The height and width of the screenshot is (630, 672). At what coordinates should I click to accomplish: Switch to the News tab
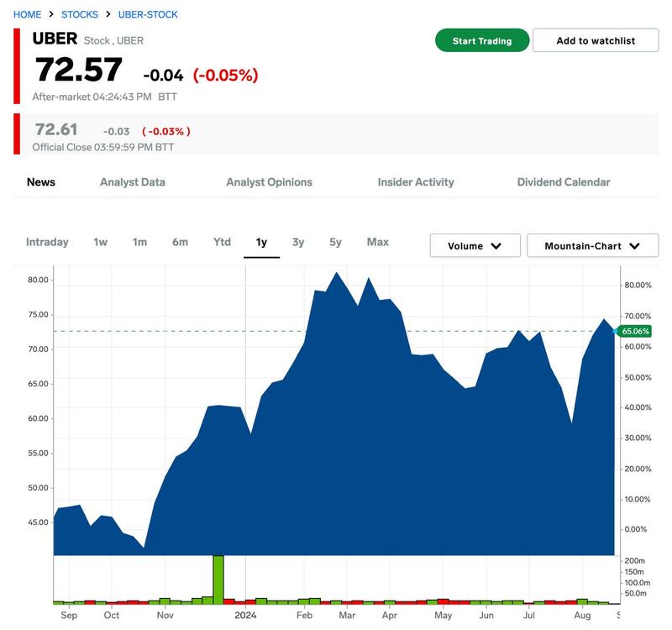[x=41, y=182]
